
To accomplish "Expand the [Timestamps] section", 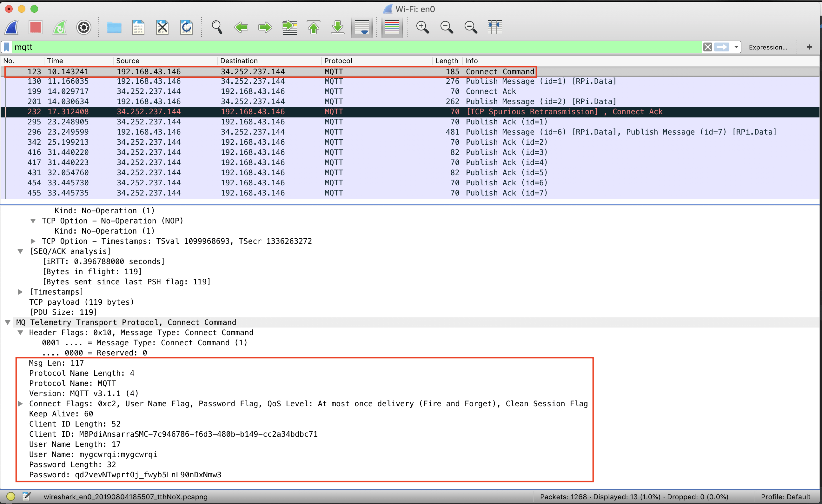I will pos(20,292).
